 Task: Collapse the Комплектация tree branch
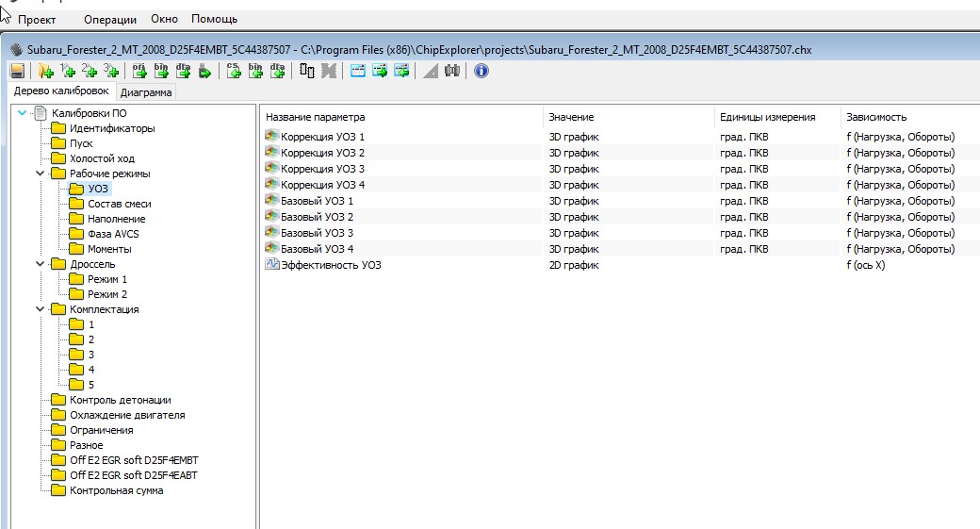(40, 309)
